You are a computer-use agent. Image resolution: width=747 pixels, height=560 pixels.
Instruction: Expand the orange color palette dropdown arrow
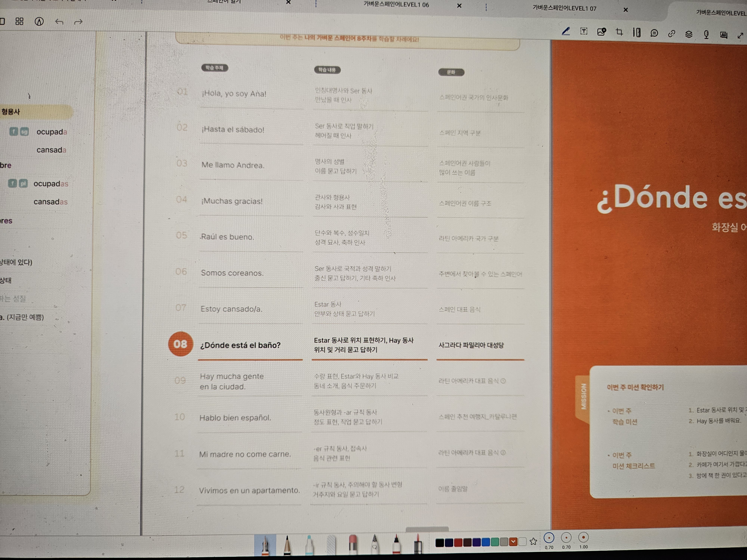pos(513,542)
